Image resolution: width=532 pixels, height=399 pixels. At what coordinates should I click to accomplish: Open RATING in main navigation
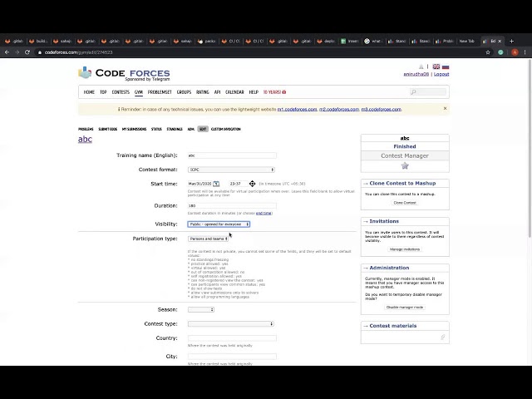click(x=203, y=92)
